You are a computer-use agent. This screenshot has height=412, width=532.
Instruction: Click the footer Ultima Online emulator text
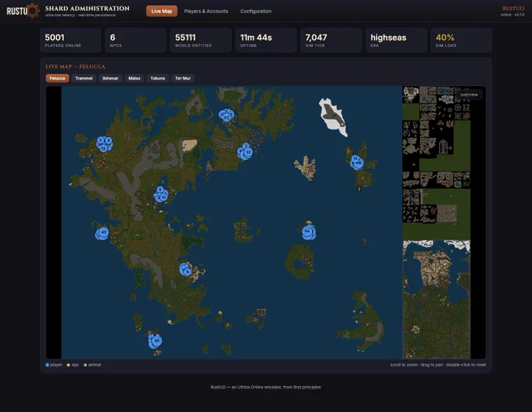[x=266, y=387]
